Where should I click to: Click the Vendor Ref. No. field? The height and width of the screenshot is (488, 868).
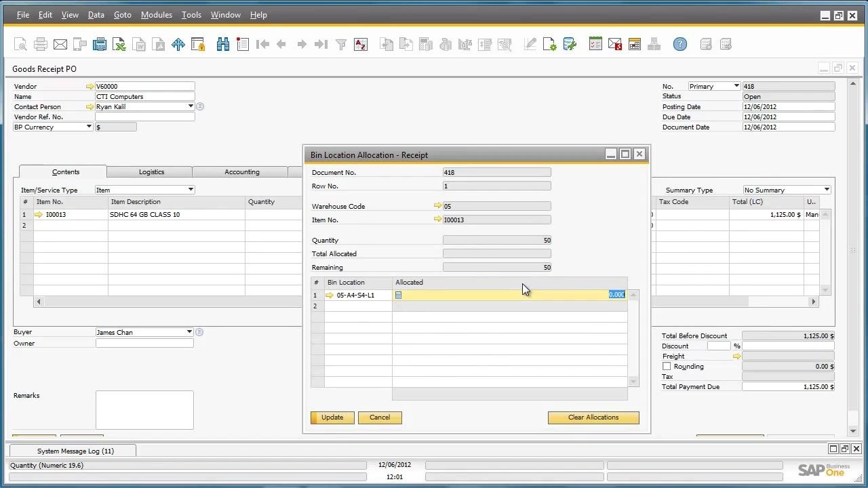click(144, 117)
